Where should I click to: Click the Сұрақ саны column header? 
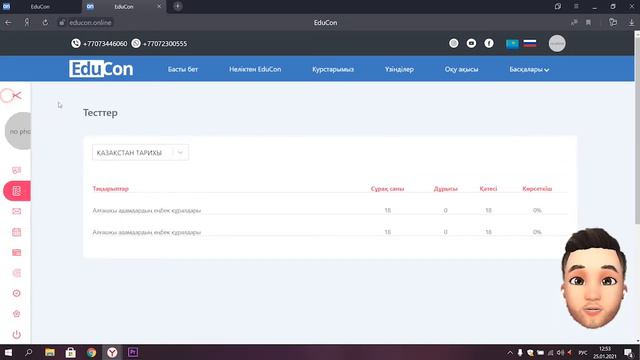point(387,189)
